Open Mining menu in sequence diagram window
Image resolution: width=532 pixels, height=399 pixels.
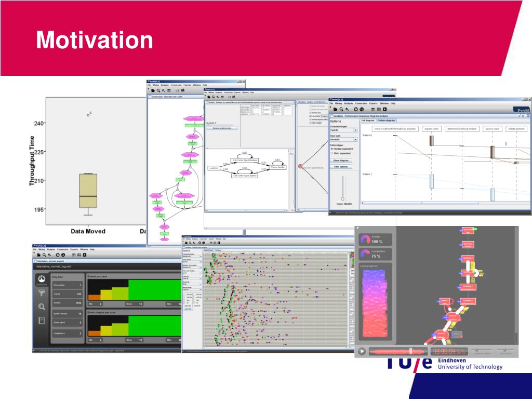339,103
